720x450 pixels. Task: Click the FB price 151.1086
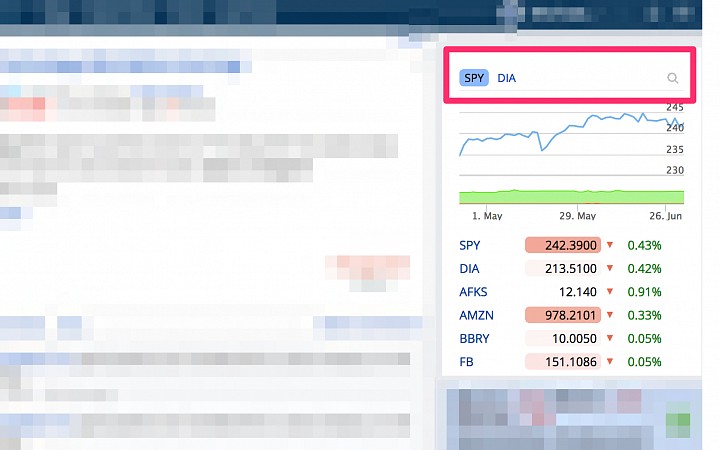click(563, 362)
